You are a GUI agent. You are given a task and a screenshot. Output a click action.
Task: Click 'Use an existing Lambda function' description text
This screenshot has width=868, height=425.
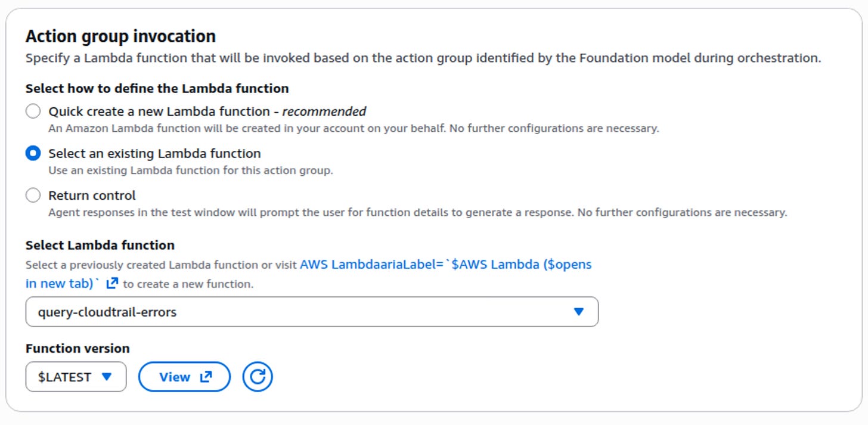(190, 170)
